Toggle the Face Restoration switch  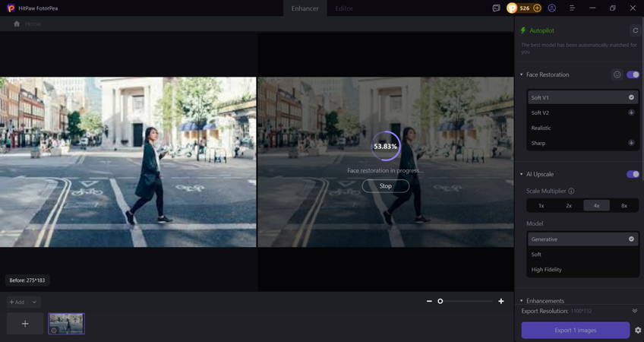pyautogui.click(x=633, y=74)
